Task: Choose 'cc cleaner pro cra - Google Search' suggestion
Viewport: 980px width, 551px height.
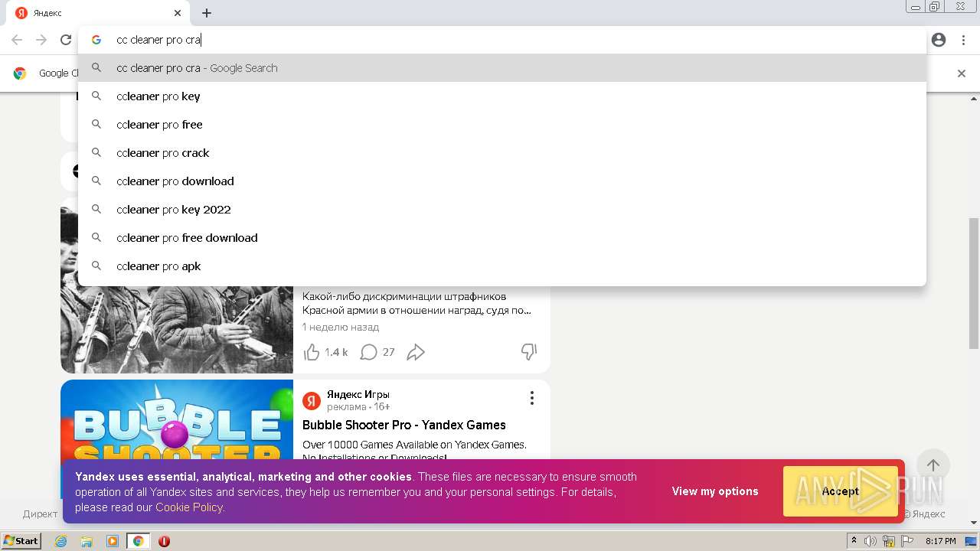Action: click(502, 68)
